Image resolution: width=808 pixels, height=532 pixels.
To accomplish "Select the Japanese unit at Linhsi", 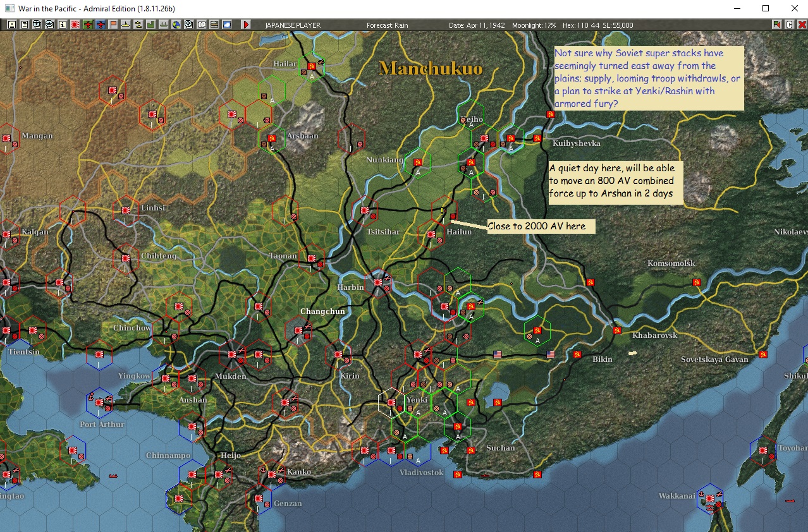I will coord(125,209).
